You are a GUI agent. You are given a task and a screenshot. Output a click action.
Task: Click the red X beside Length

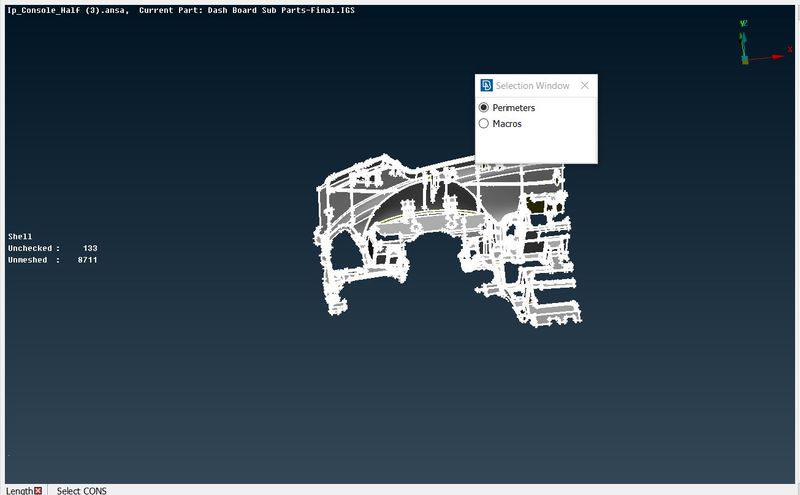(x=38, y=490)
